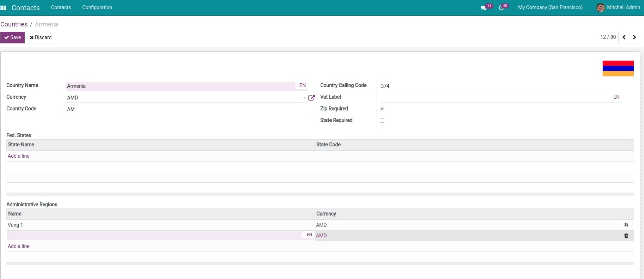644x279 pixels.
Task: Open the conversations messages icon
Action: pos(483,8)
